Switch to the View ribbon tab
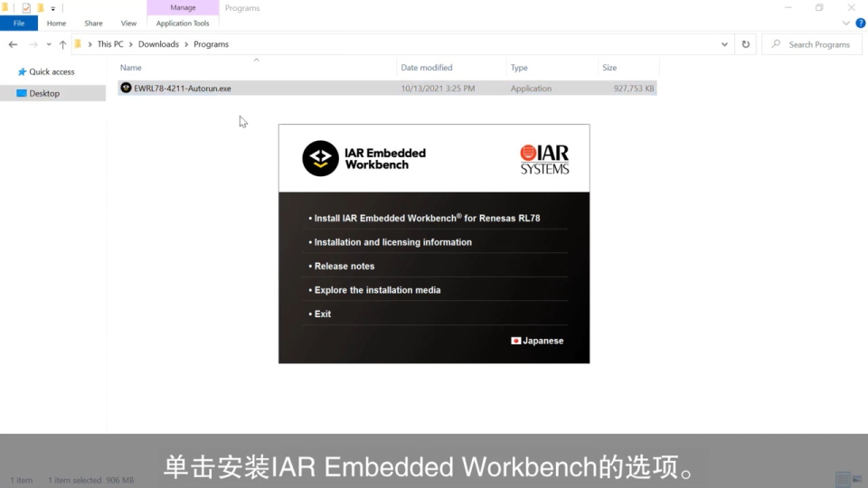 [x=128, y=23]
